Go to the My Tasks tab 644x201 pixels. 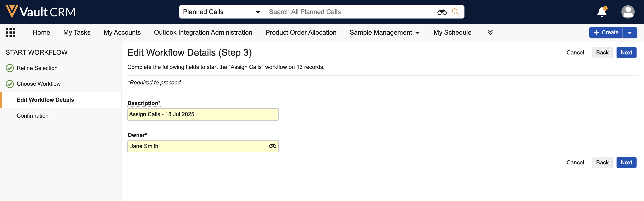(x=77, y=33)
